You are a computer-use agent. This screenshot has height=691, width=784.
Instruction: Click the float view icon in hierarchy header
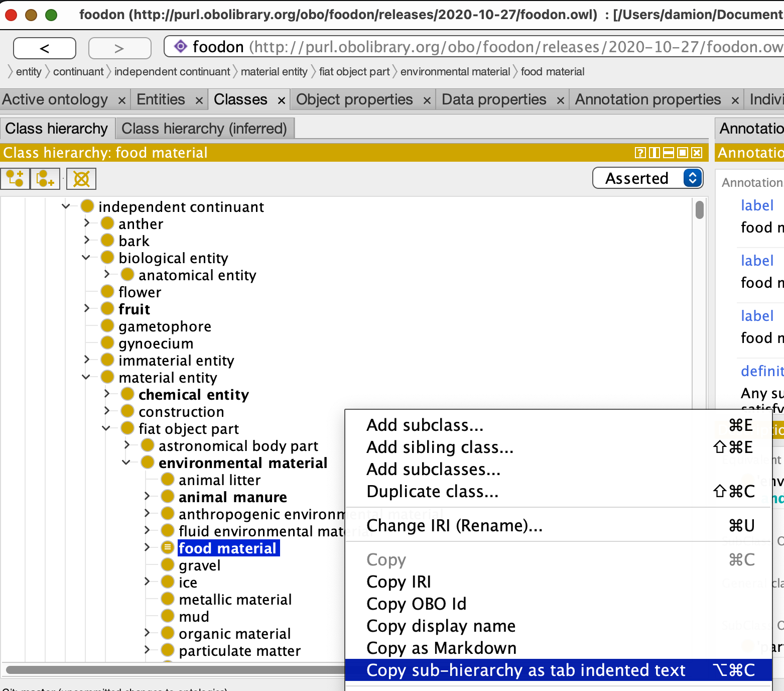[683, 153]
